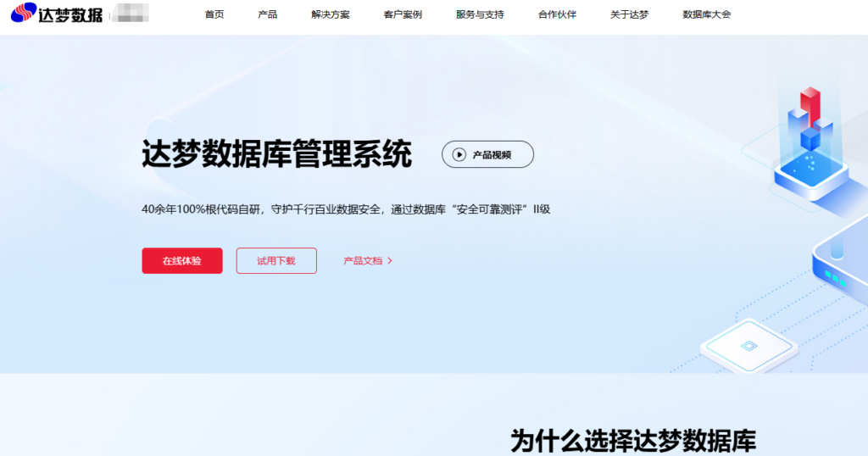This screenshot has width=868, height=456.
Task: Click the 达梦数据 logo
Action: [57, 14]
